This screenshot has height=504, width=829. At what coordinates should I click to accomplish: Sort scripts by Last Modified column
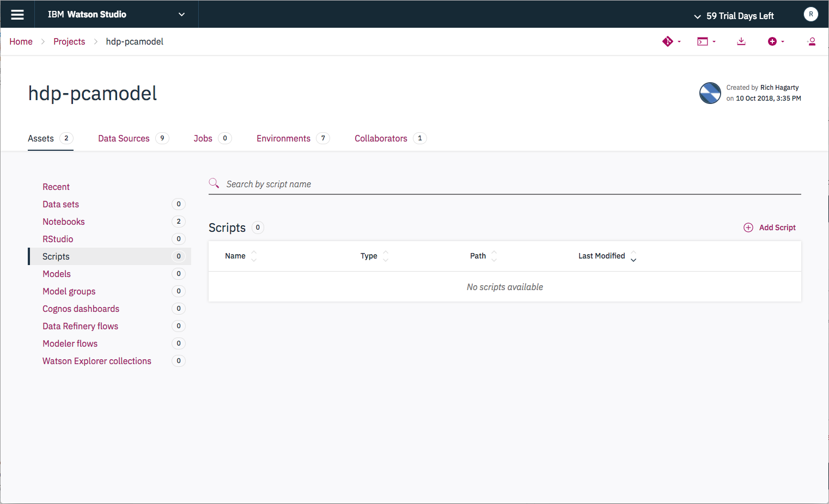coord(607,256)
